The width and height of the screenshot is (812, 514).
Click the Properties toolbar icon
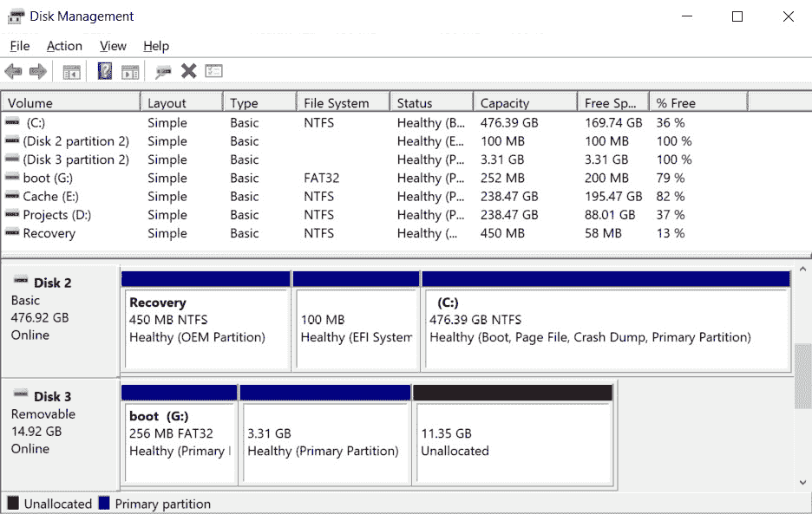pos(213,71)
